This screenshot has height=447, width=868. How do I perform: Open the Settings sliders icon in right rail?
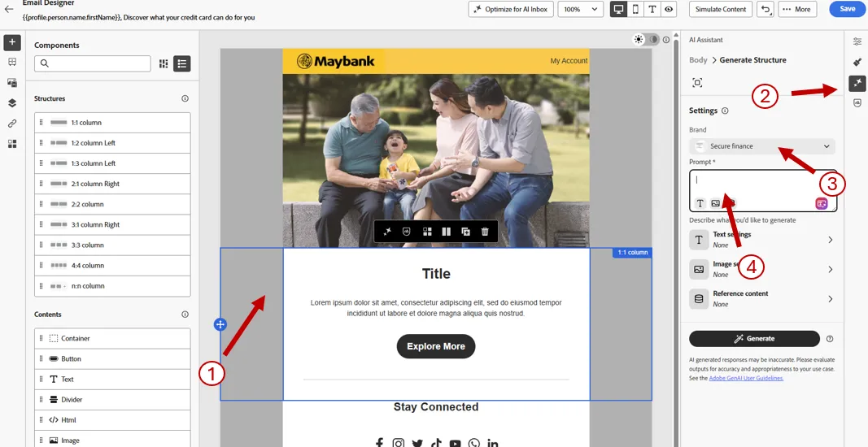coord(857,41)
